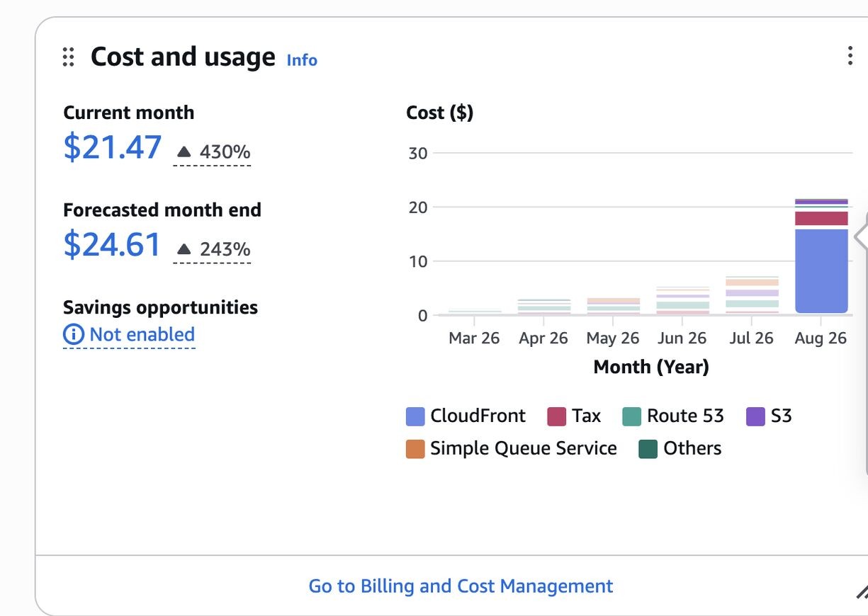Select the Jun 26 bar in the chart
The height and width of the screenshot is (616, 868).
[x=682, y=300]
